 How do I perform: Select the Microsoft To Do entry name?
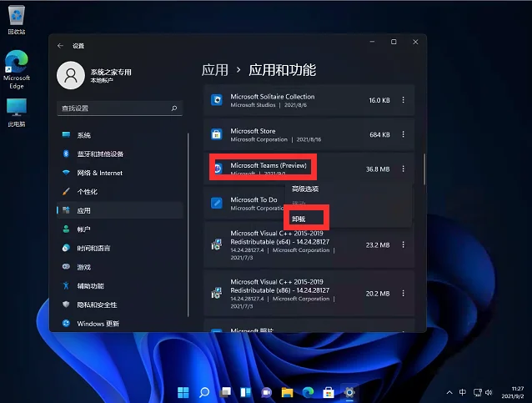coord(253,199)
